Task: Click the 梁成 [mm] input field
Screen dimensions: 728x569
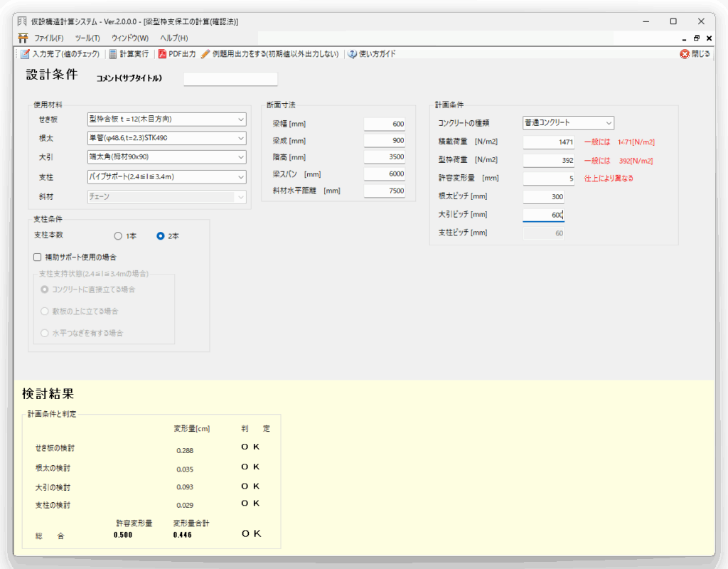Action: (x=385, y=140)
